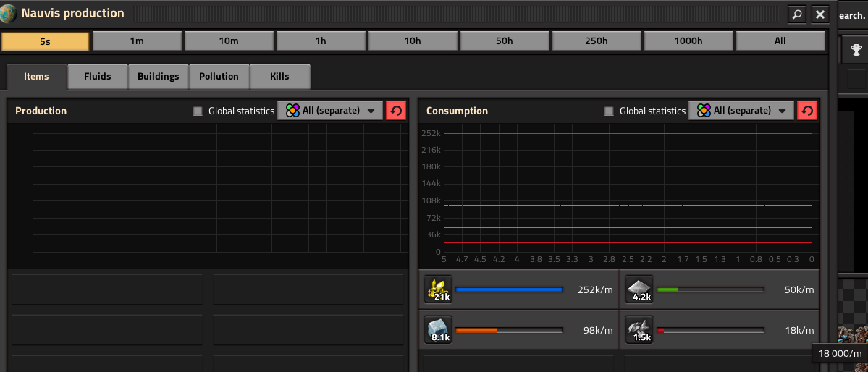Screen dimensions: 868x372
Task: Click the Nauvis planet icon in title
Action: point(8,14)
